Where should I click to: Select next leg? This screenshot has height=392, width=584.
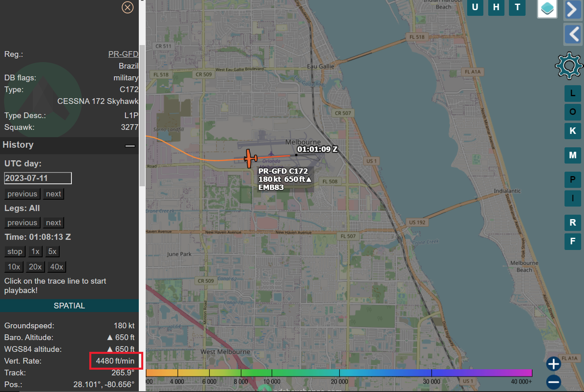(x=54, y=223)
